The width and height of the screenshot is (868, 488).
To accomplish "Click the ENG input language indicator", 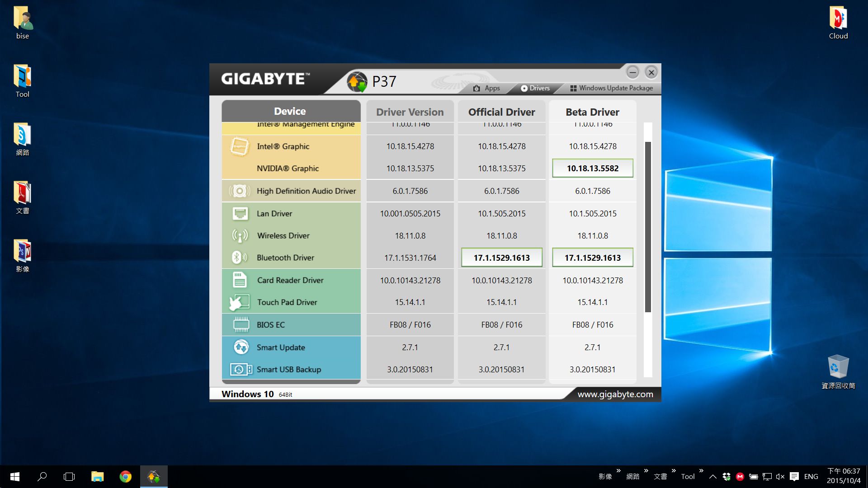I will [811, 477].
